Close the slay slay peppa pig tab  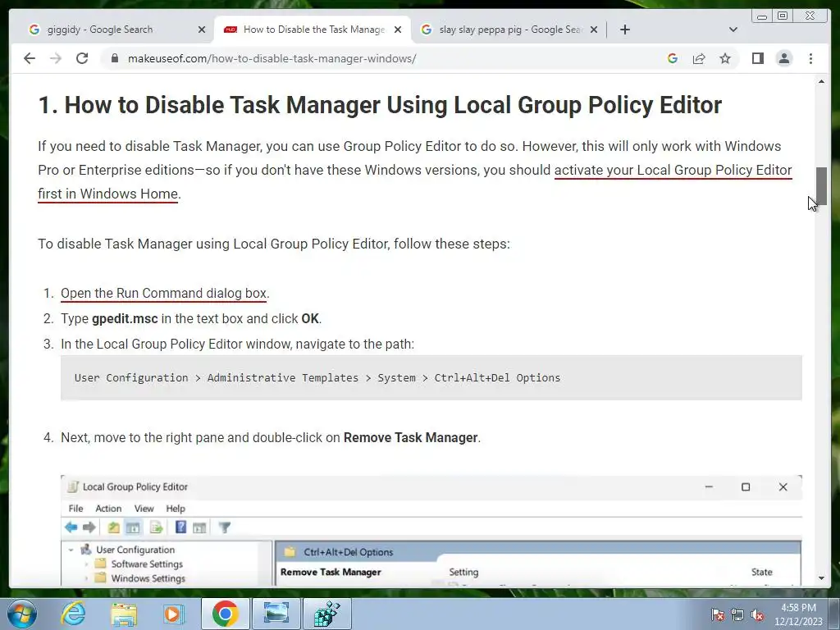(x=594, y=30)
